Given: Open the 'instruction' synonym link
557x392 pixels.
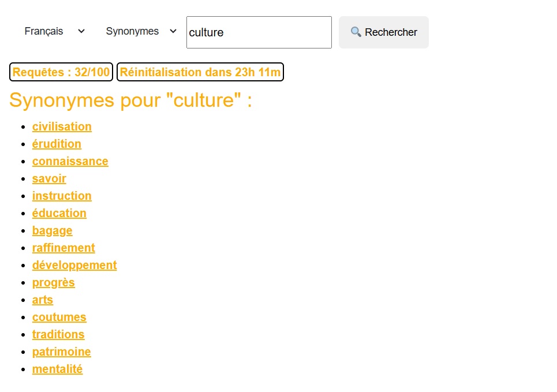Looking at the screenshot, I should 62,196.
